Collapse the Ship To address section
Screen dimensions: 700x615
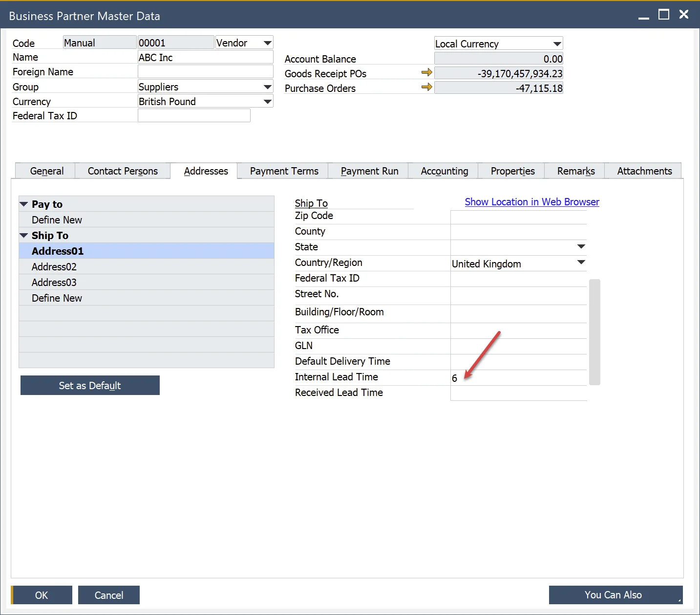tap(23, 236)
